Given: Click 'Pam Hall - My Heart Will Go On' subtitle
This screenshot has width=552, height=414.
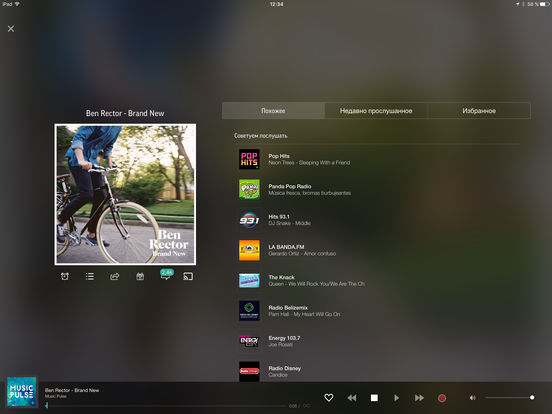Looking at the screenshot, I should (304, 314).
